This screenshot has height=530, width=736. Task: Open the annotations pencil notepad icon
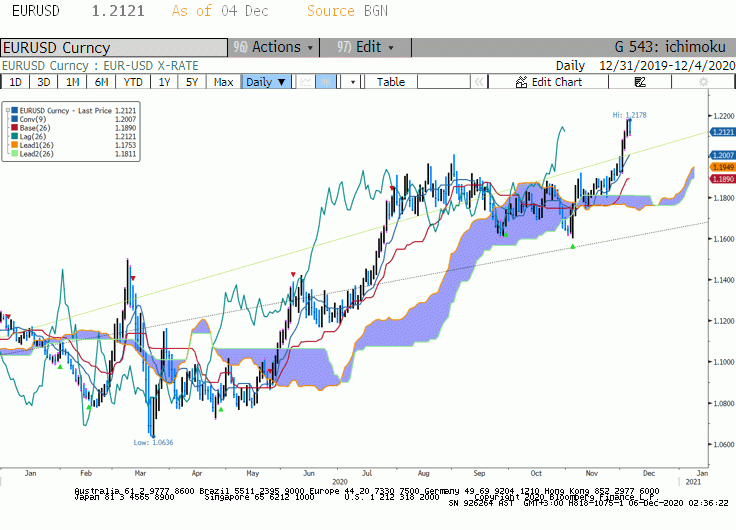640,82
